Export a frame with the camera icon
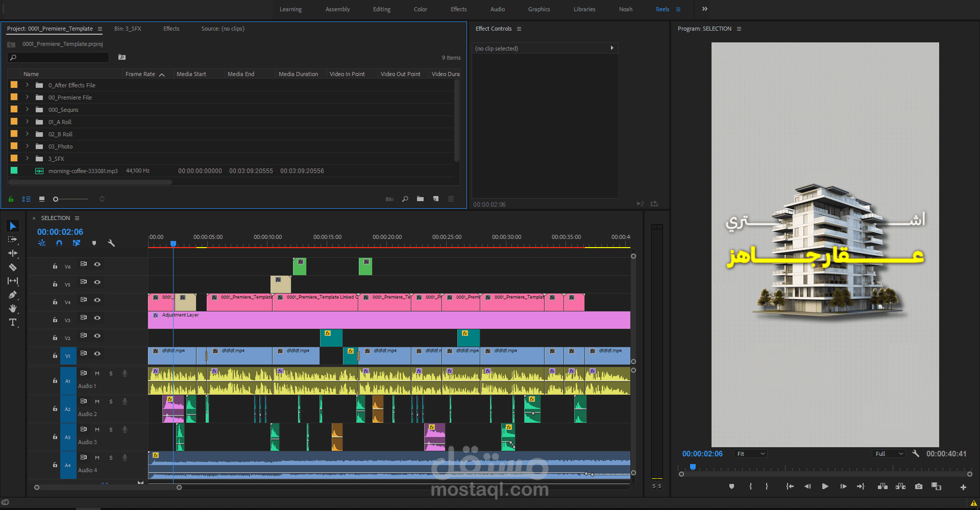The height and width of the screenshot is (510, 980). coord(919,487)
